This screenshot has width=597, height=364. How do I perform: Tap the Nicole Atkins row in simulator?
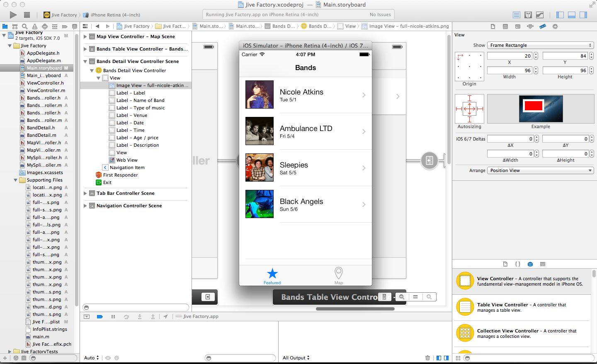(306, 95)
